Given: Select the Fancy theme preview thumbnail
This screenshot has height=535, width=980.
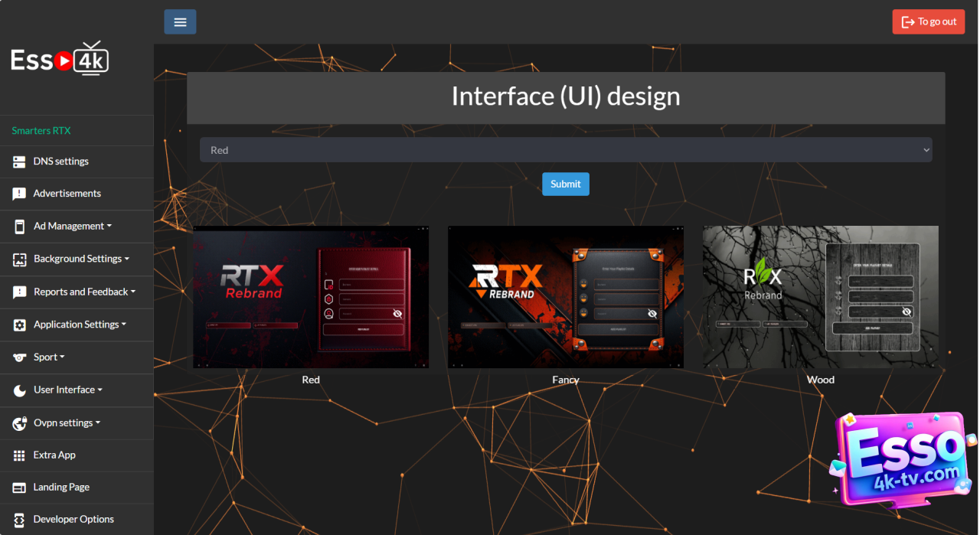Looking at the screenshot, I should click(565, 297).
